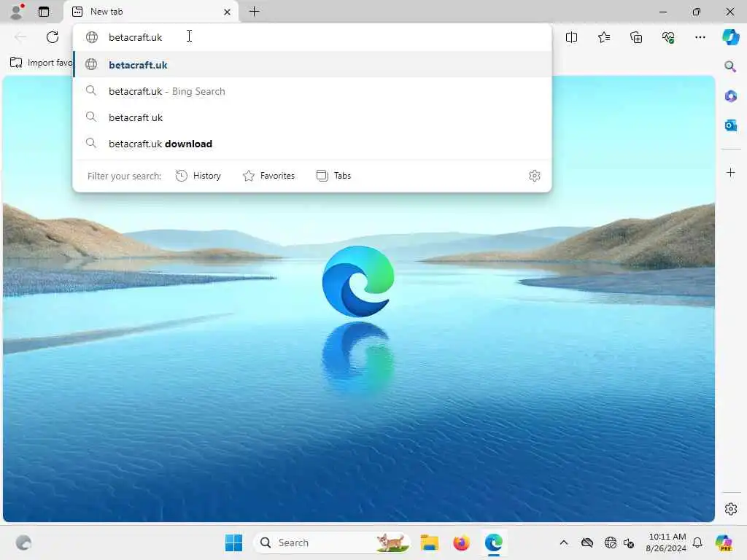Filter search by Tabs

tap(333, 176)
